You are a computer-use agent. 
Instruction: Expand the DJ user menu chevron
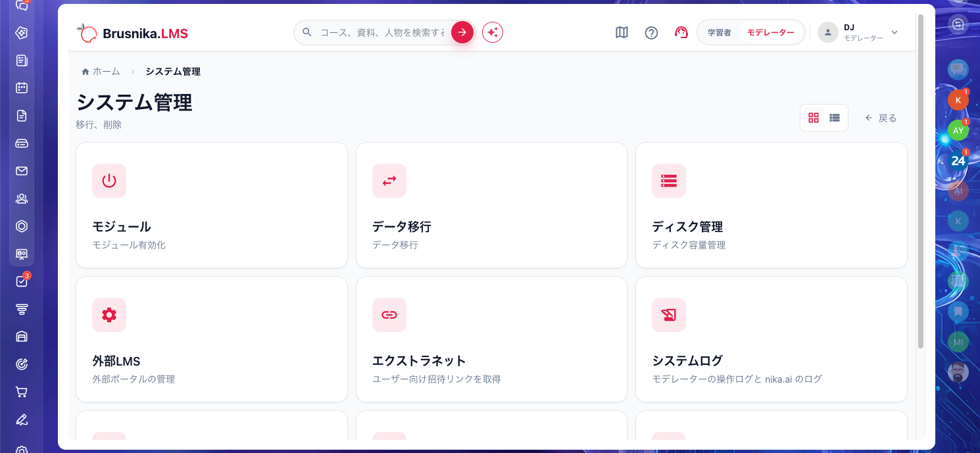(894, 32)
